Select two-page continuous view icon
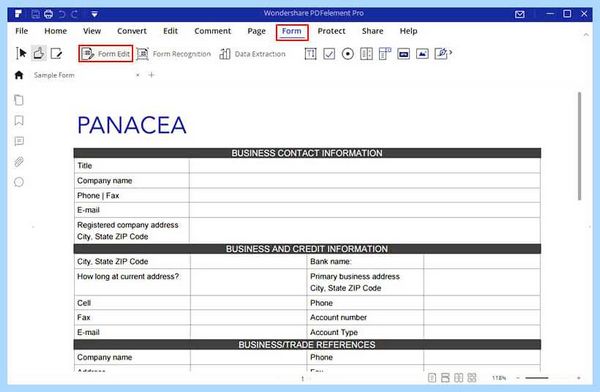Viewport: 600px width, 392px height. pyautogui.click(x=472, y=378)
